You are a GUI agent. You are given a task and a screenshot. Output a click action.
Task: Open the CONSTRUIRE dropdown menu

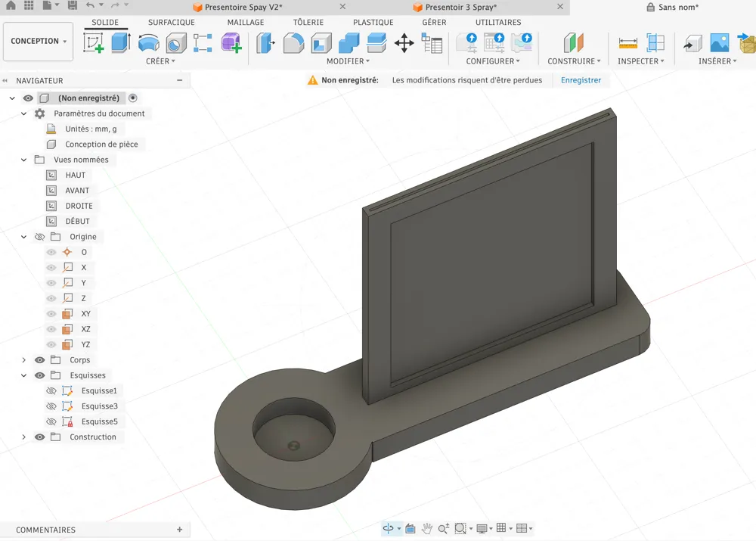[574, 61]
